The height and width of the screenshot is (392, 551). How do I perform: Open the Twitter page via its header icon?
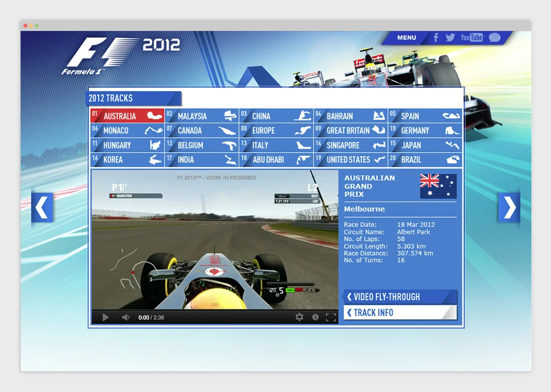pyautogui.click(x=450, y=38)
